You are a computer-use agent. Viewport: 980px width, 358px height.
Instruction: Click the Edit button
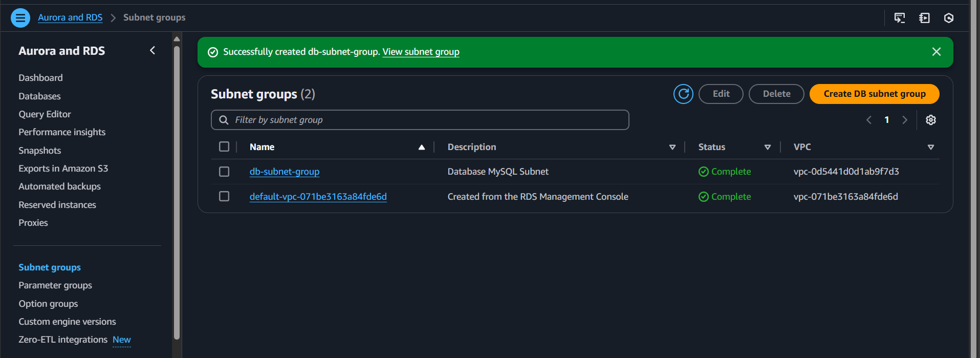click(721, 94)
